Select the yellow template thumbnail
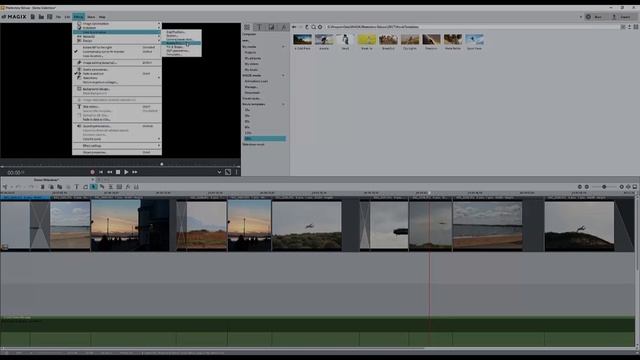Screen dimensions: 640x360 tap(367, 40)
